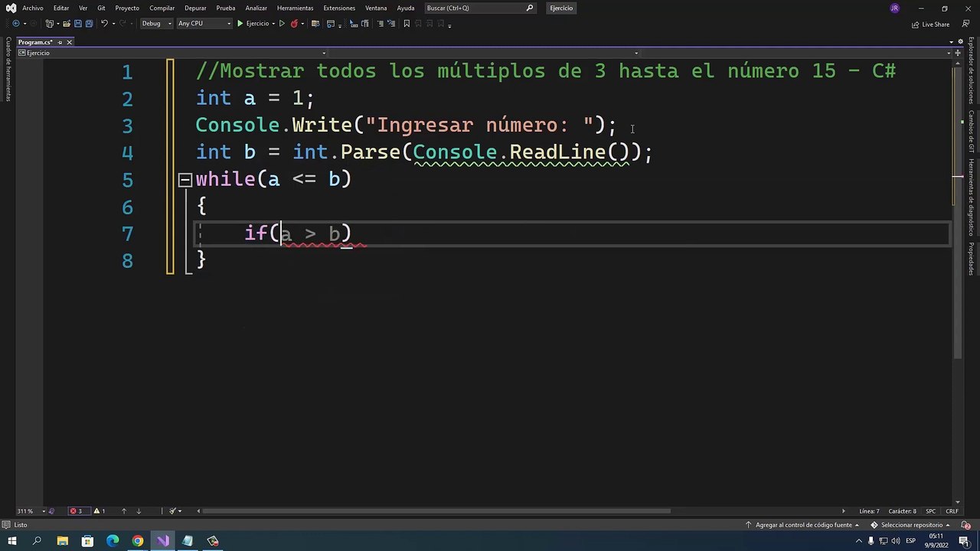Viewport: 980px width, 551px height.
Task: Click the CRLF line ending indicator
Action: (x=952, y=511)
